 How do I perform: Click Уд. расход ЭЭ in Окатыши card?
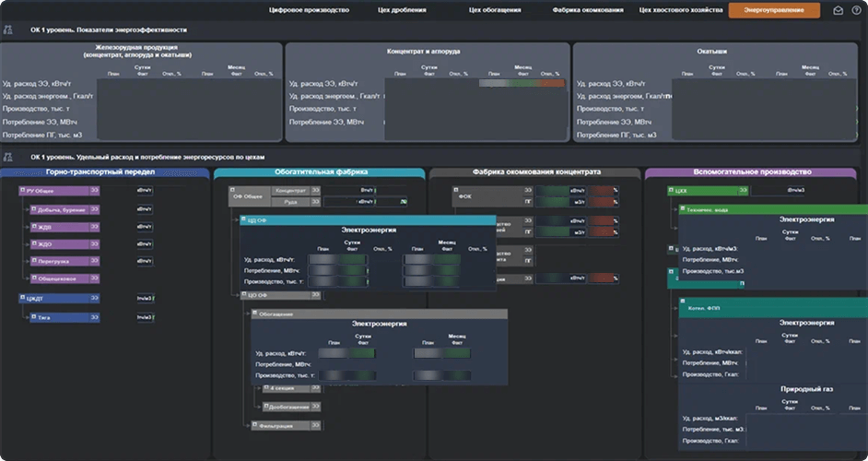coord(611,84)
